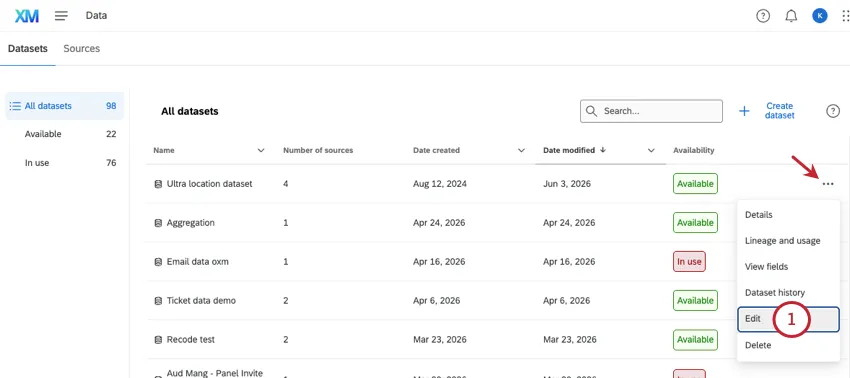Screen dimensions: 850x378
Task: Click dataset icon next to Email data oxm
Action: 158,262
